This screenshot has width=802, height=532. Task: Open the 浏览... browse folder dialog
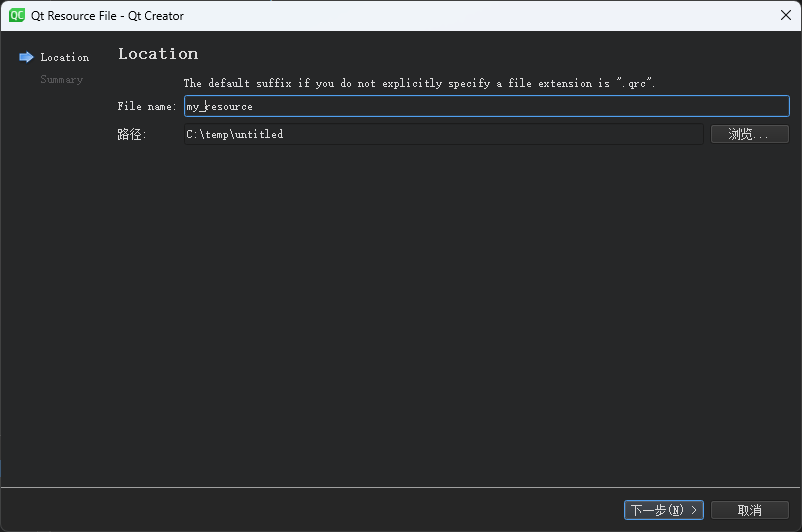click(x=749, y=134)
